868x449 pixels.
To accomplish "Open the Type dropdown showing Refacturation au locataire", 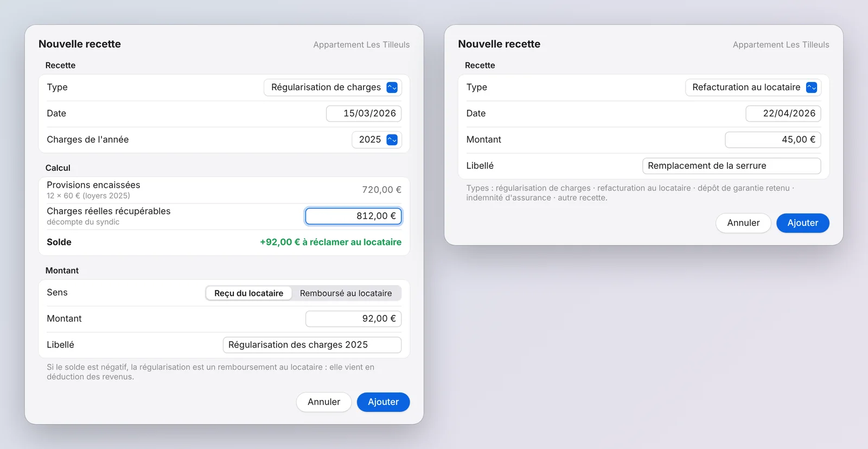I will (753, 87).
